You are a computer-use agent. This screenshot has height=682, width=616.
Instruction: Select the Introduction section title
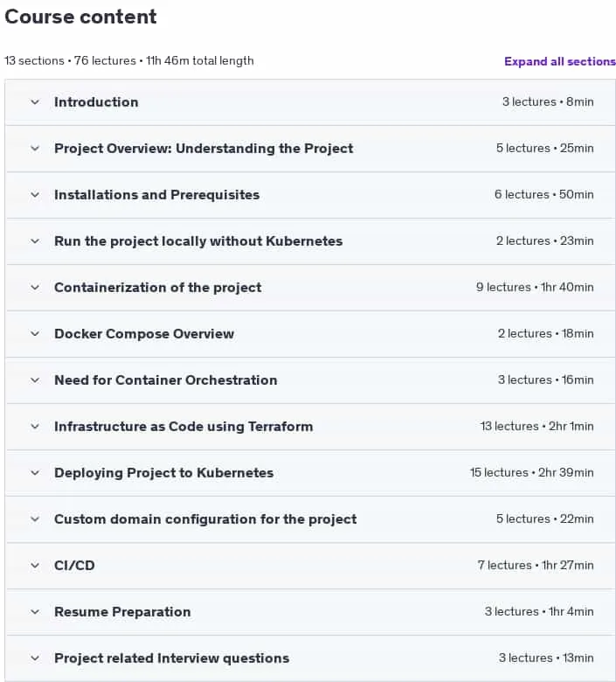[x=96, y=102]
